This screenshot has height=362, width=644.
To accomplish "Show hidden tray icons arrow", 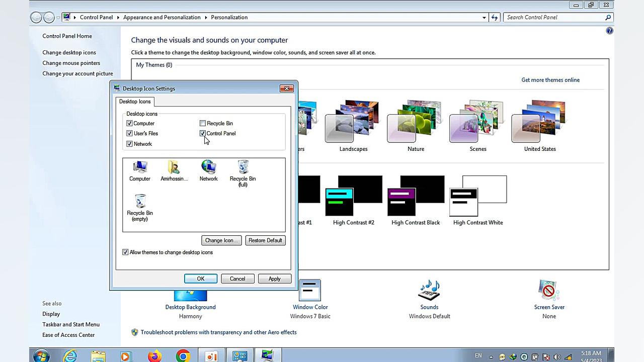I will pos(491,357).
